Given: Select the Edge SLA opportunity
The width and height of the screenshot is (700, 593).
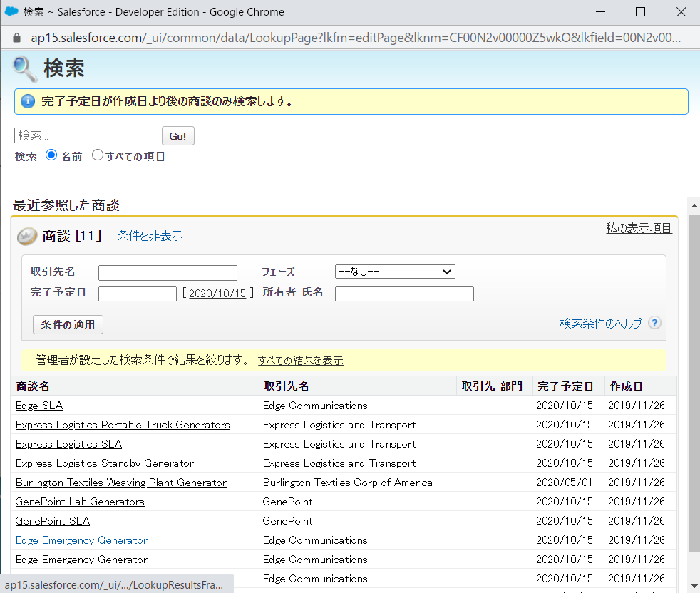Looking at the screenshot, I should pos(39,406).
